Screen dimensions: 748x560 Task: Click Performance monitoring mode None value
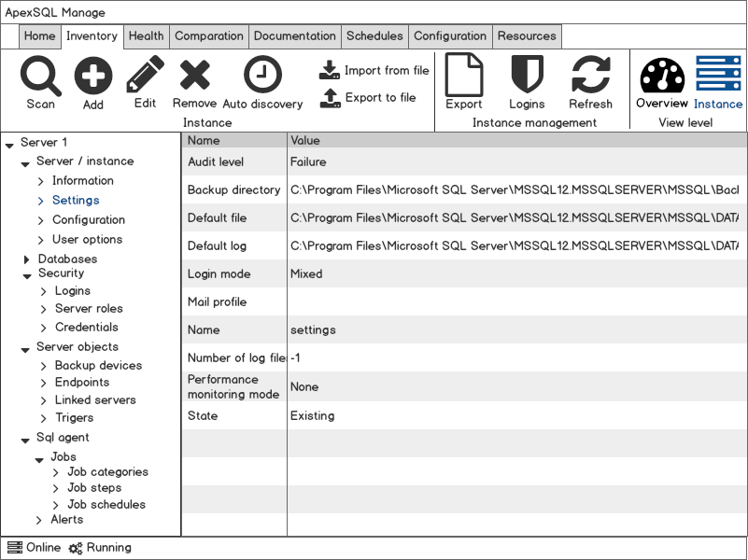tap(304, 386)
